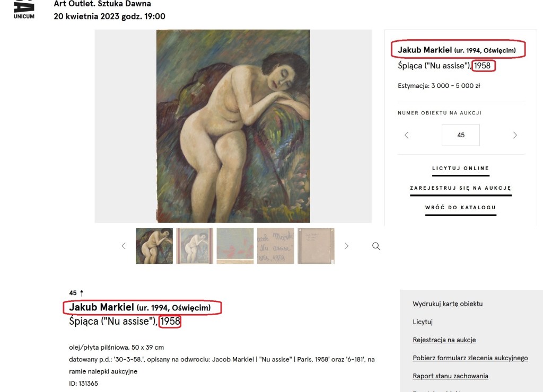Open the thumbnail showing the canvas detail

point(235,246)
